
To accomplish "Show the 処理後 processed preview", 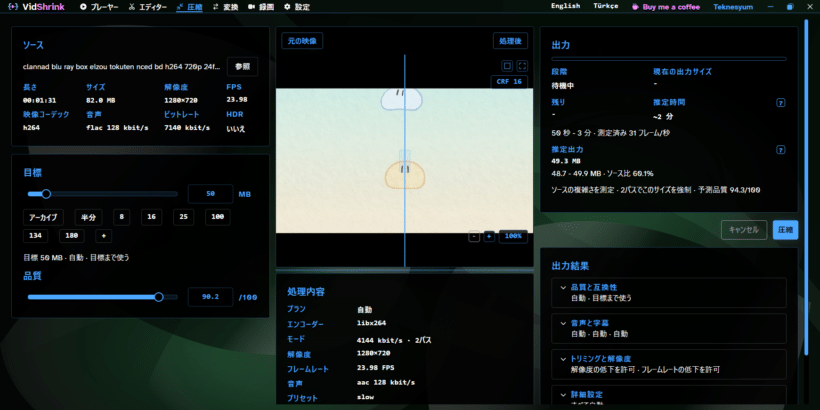I will 510,41.
